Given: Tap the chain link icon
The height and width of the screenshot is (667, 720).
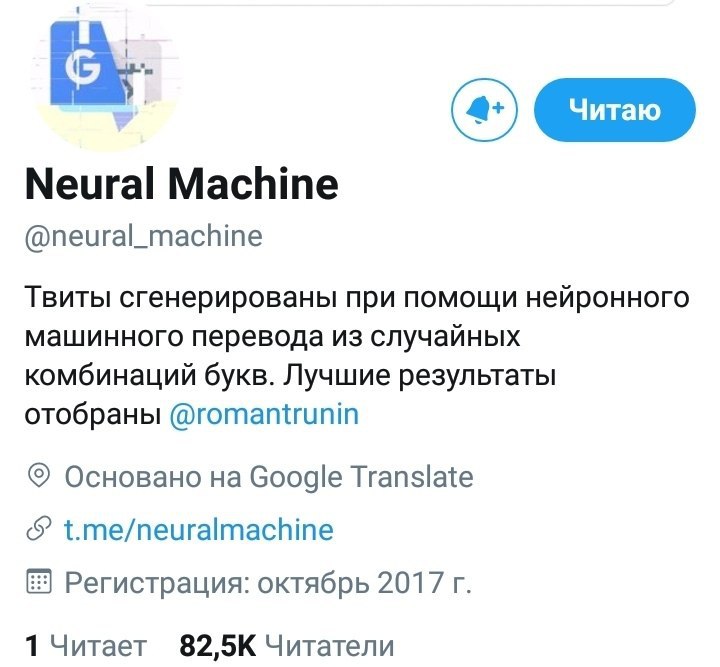Looking at the screenshot, I should [x=39, y=528].
